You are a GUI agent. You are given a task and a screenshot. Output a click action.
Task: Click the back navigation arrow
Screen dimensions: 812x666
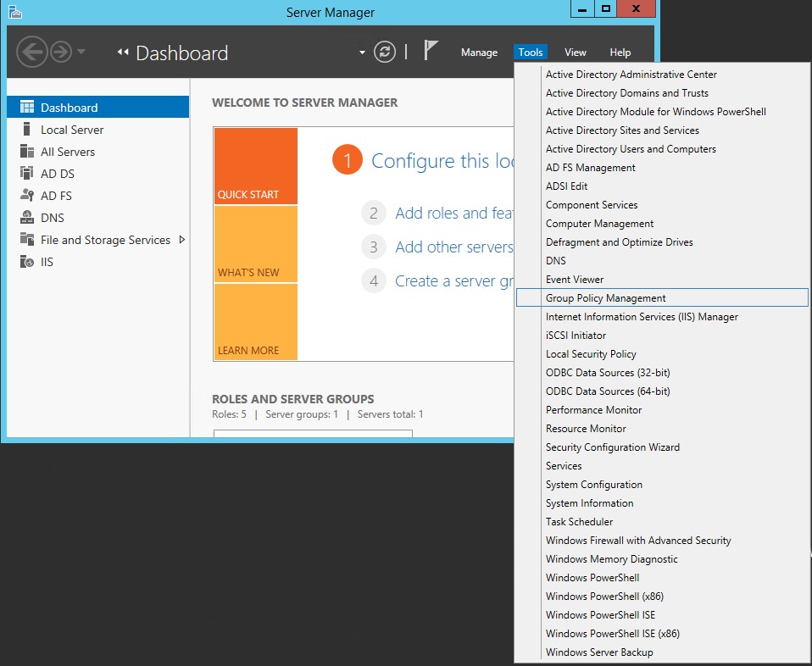pos(31,53)
